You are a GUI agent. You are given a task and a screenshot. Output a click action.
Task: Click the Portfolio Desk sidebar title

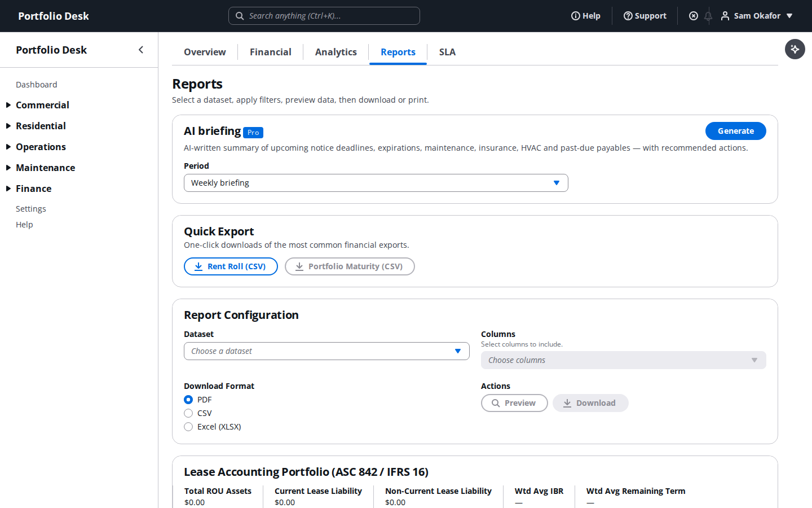pyautogui.click(x=51, y=50)
